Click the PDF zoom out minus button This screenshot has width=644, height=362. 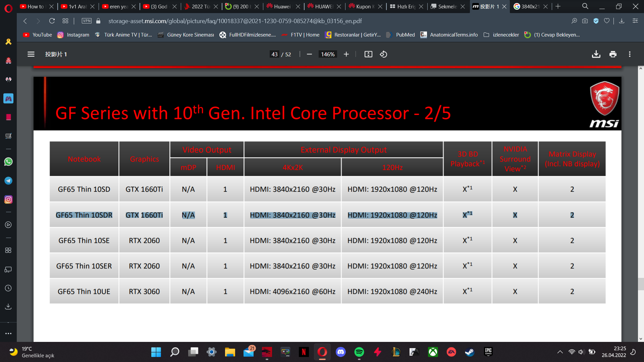coord(309,54)
